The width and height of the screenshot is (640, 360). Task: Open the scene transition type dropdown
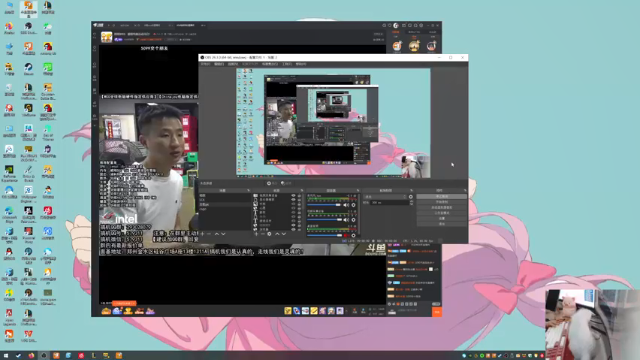(x=385, y=197)
